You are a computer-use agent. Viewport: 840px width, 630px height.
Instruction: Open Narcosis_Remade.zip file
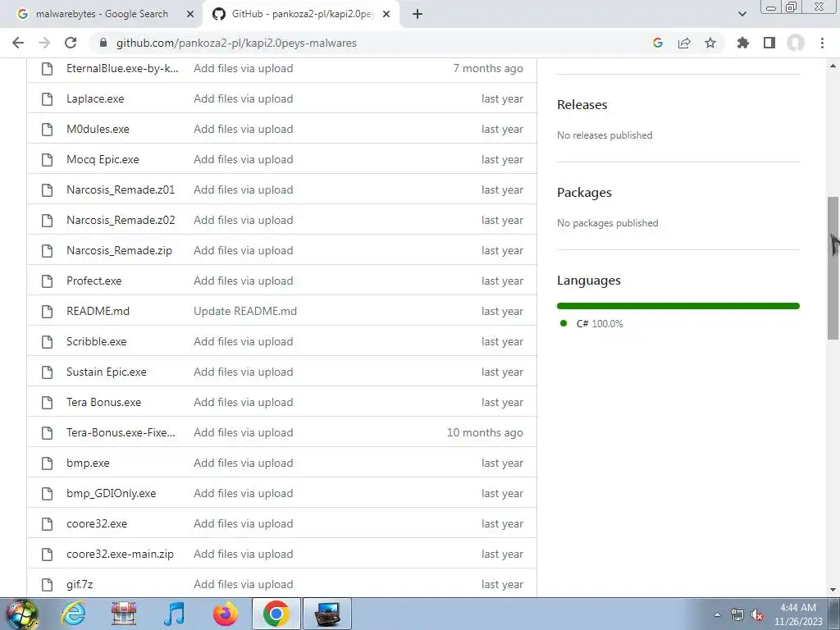120,251
